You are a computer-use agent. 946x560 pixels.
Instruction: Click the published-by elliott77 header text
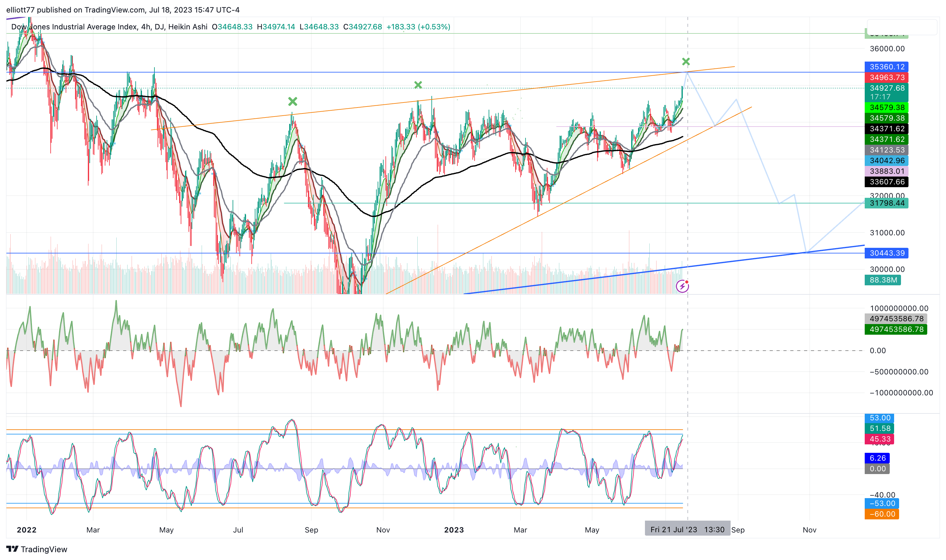point(123,10)
